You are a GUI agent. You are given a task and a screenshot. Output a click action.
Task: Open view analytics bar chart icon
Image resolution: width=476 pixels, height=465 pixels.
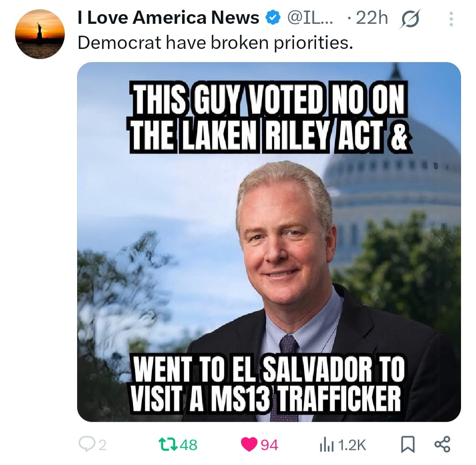tap(327, 445)
